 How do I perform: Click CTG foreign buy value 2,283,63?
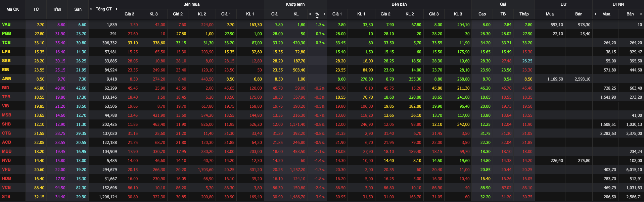point(608,134)
